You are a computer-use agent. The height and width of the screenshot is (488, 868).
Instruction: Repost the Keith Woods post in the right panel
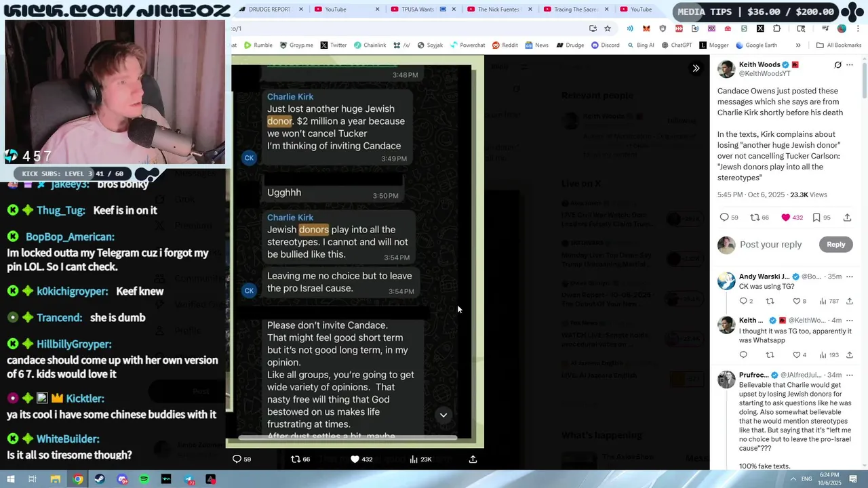(754, 218)
